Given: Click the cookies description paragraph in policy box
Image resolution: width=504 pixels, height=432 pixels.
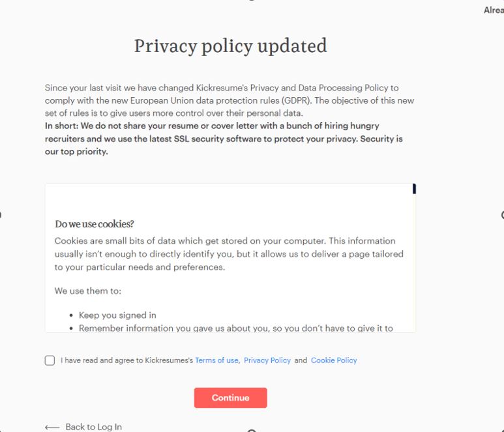Looking at the screenshot, I should coord(229,254).
